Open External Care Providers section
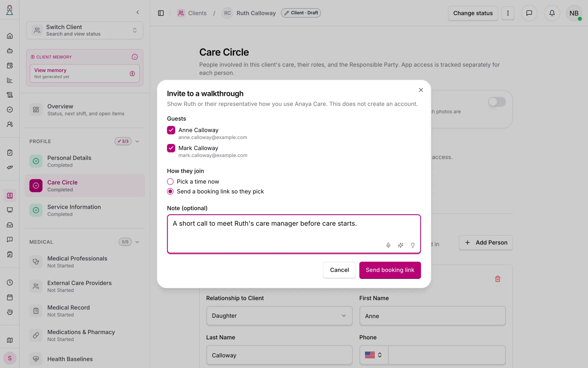The image size is (588, 368). point(85,286)
